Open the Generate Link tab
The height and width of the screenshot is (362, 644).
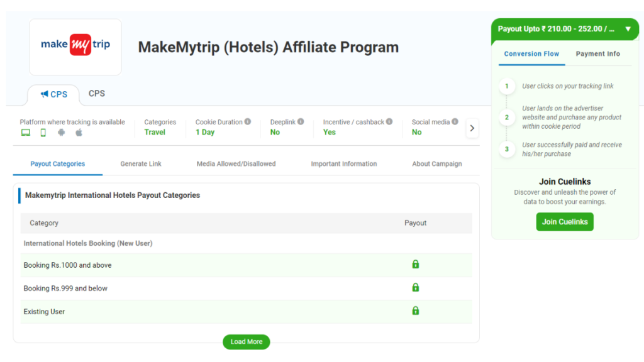pyautogui.click(x=141, y=164)
